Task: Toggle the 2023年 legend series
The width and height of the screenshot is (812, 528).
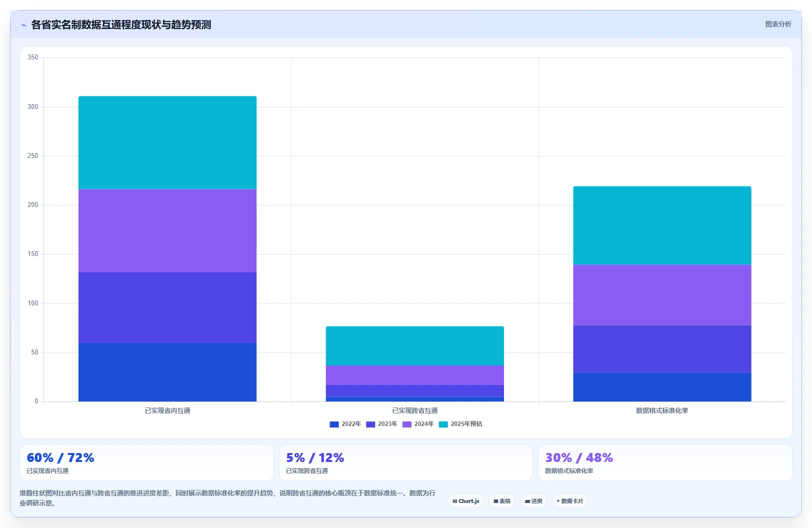Action: point(381,424)
